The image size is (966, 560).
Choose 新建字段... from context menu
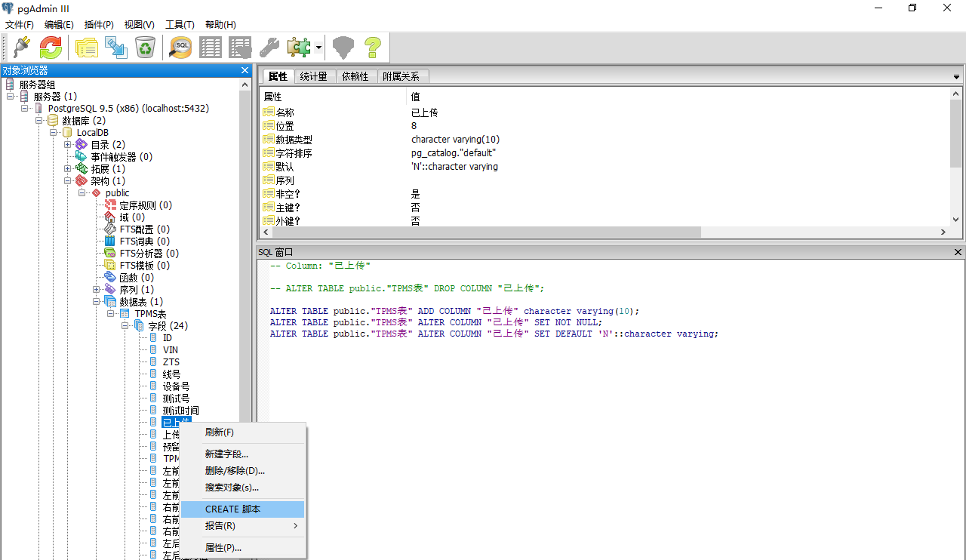point(243,454)
